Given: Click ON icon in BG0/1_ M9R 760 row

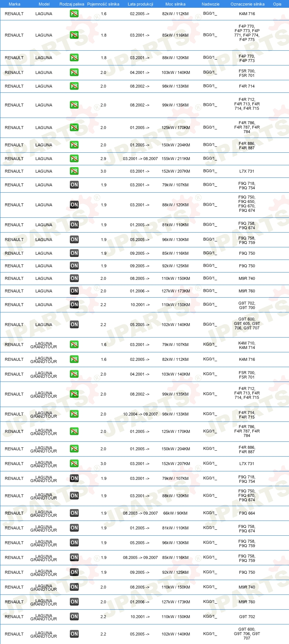Looking at the screenshot, I should (74, 291).
